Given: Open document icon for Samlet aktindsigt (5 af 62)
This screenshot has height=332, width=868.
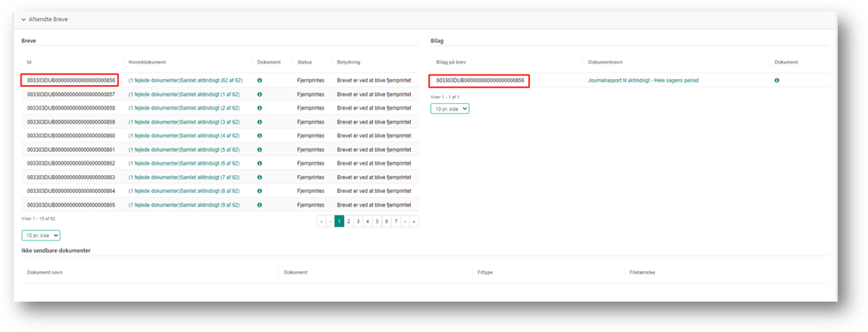Looking at the screenshot, I should point(260,149).
